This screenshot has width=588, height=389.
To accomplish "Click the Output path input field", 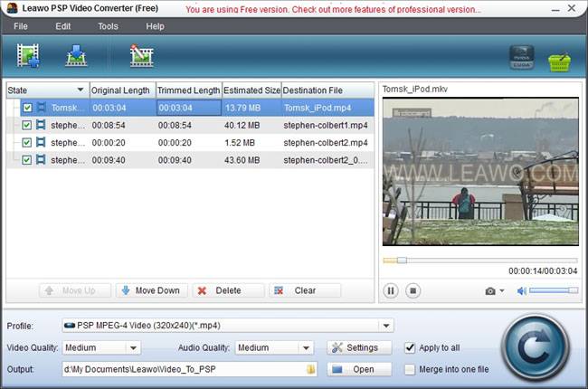I will point(189,369).
